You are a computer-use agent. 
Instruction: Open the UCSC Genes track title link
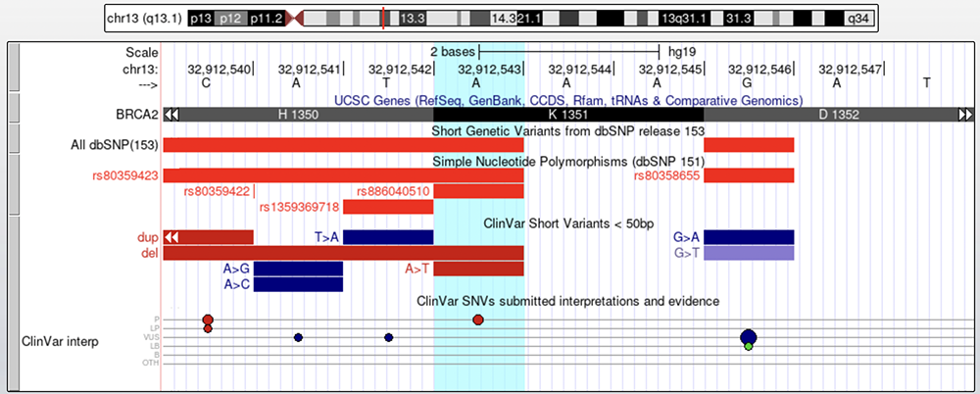click(568, 100)
